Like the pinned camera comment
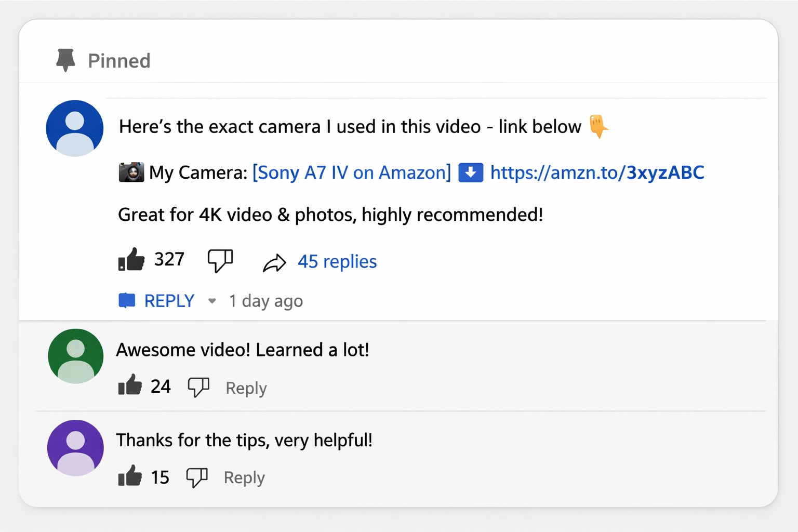Viewport: 798px width, 532px height. (x=131, y=259)
